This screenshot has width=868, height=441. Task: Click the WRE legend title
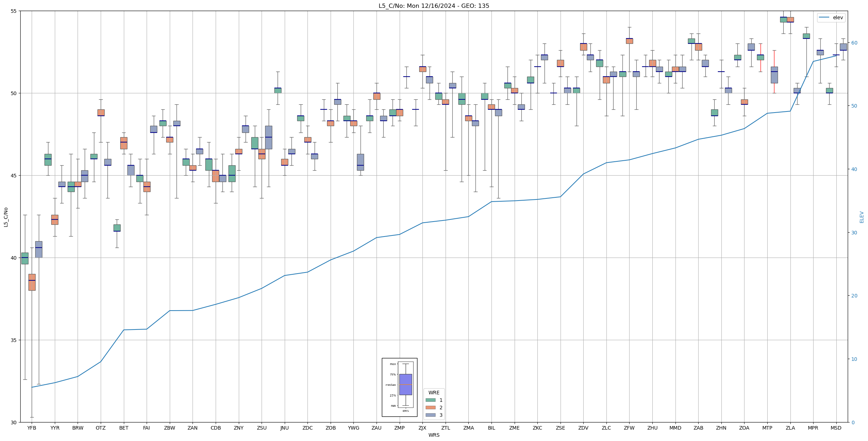click(433, 393)
